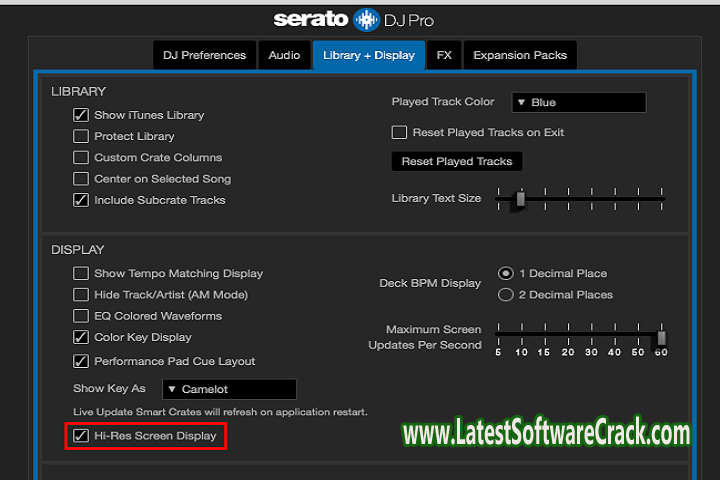Uncheck Performance Pad Cue Layout
This screenshot has height=480, width=720.
point(81,361)
